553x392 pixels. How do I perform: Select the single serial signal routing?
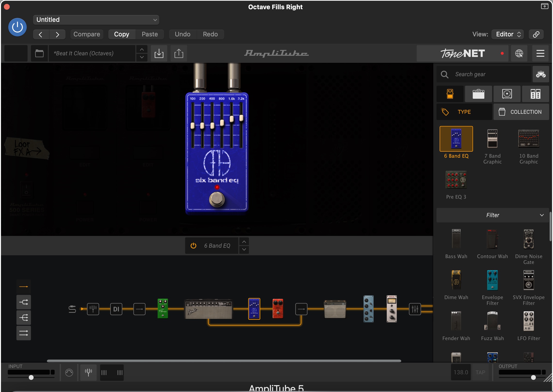coord(24,287)
